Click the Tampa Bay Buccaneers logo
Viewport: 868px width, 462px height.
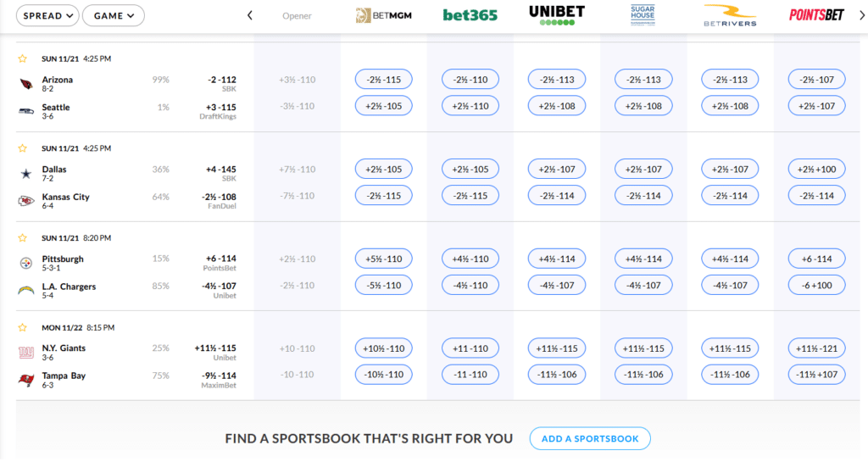26,380
